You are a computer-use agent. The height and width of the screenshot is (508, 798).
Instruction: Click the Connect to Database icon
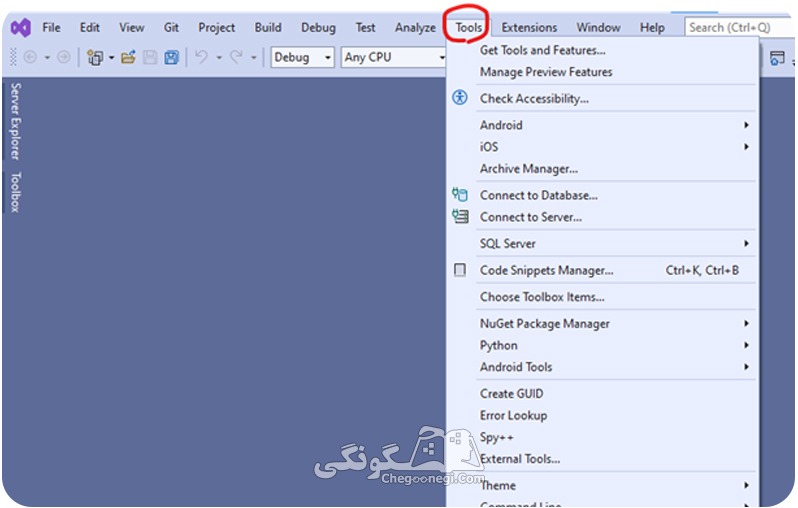click(x=460, y=194)
